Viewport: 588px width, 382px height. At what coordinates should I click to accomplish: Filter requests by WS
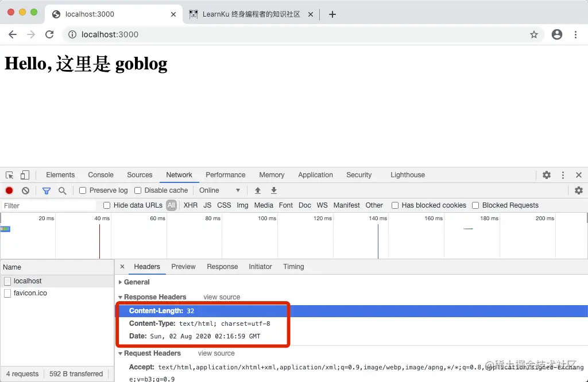tap(322, 205)
